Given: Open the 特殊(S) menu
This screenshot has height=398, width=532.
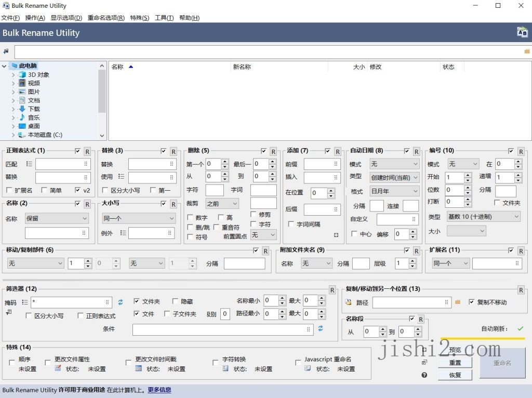Looking at the screenshot, I should click(140, 18).
